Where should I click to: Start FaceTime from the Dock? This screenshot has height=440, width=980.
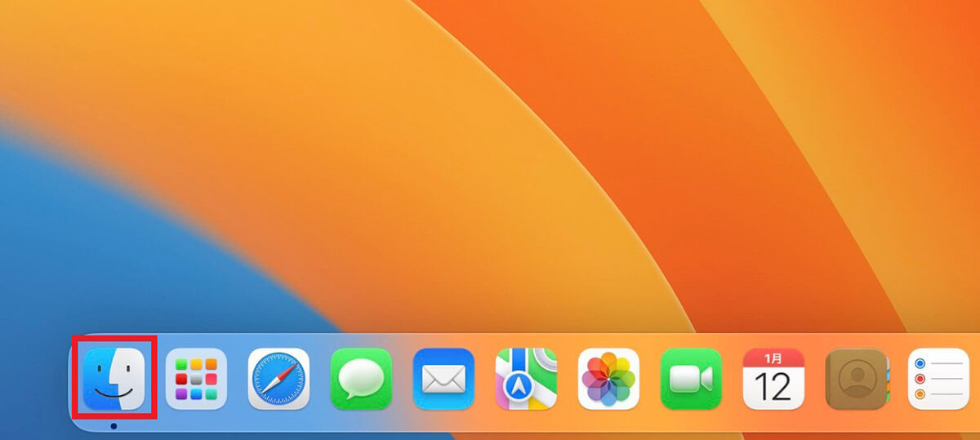tap(691, 379)
